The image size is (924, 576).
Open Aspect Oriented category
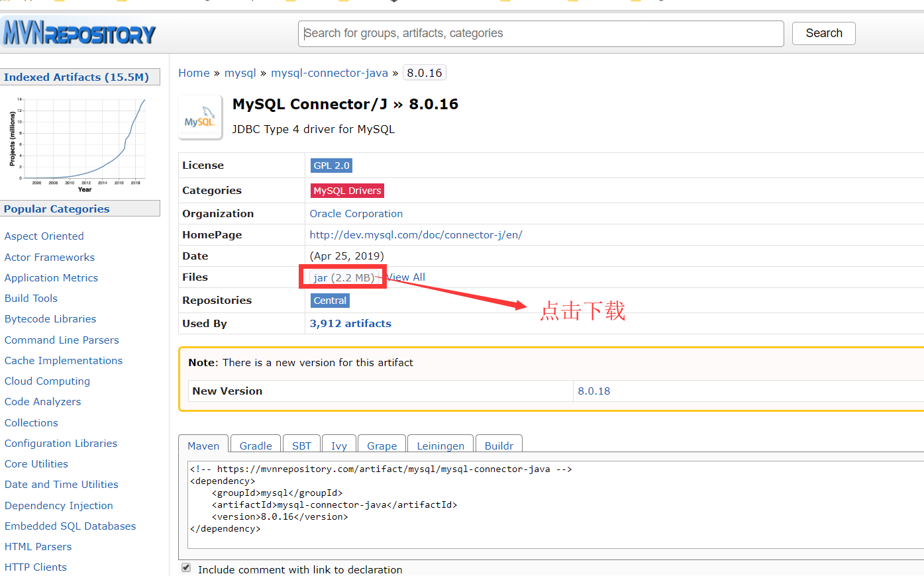point(44,236)
